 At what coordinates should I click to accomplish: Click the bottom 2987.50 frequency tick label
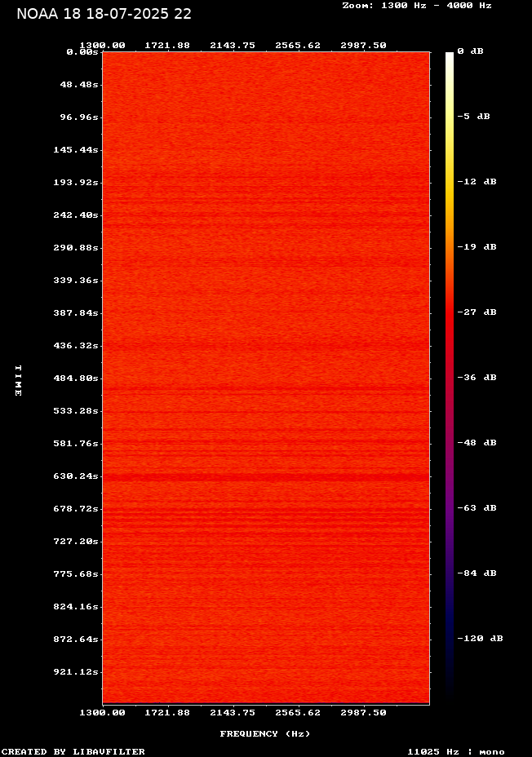pos(364,713)
